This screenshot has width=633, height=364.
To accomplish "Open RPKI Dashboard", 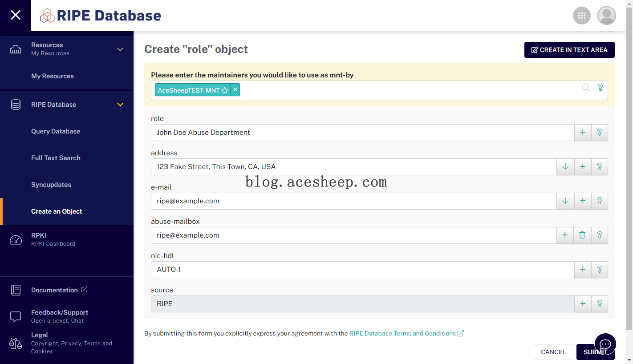I will click(53, 239).
